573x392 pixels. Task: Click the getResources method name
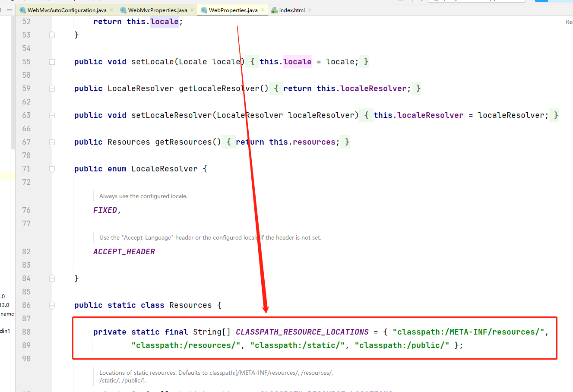coord(184,142)
